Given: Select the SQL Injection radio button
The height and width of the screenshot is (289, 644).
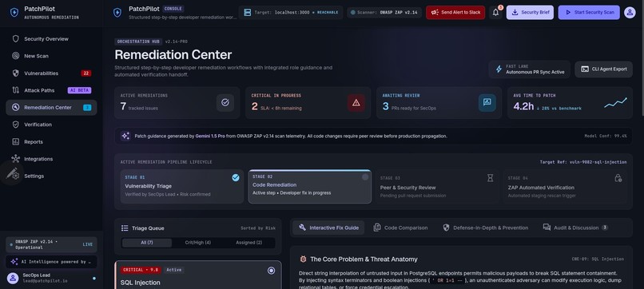Looking at the screenshot, I should [x=271, y=270].
